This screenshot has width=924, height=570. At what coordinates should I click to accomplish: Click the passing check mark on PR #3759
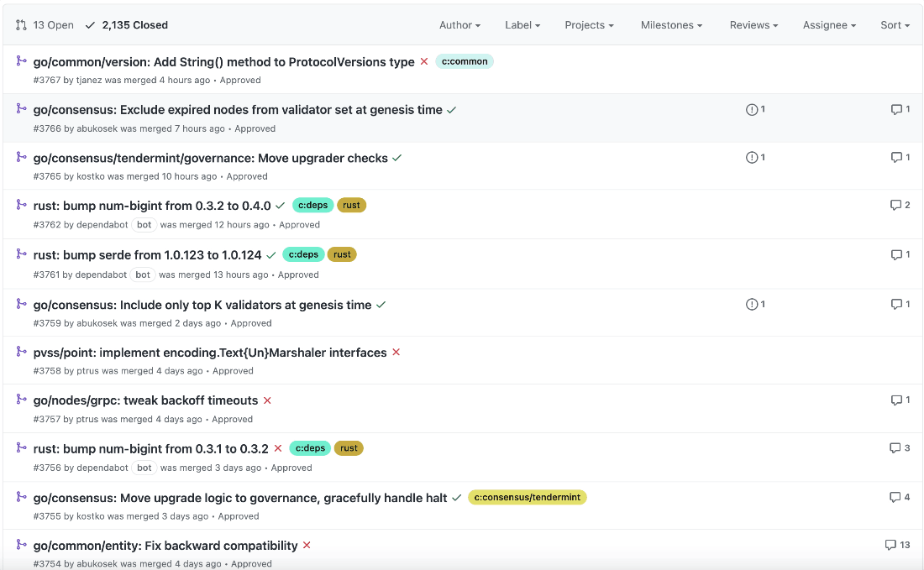pyautogui.click(x=381, y=305)
